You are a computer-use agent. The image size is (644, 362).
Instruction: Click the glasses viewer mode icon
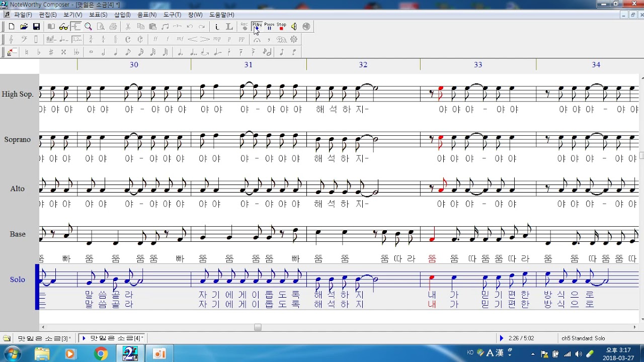point(63,27)
